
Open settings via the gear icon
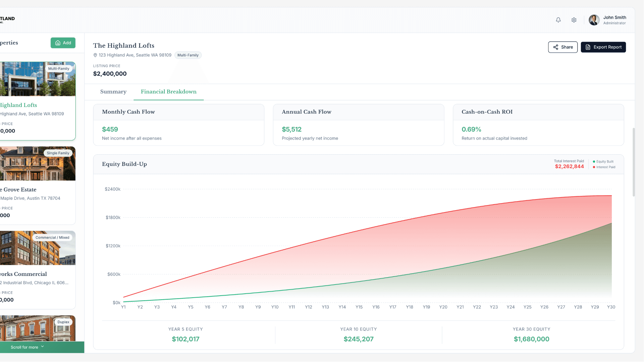[x=574, y=20]
